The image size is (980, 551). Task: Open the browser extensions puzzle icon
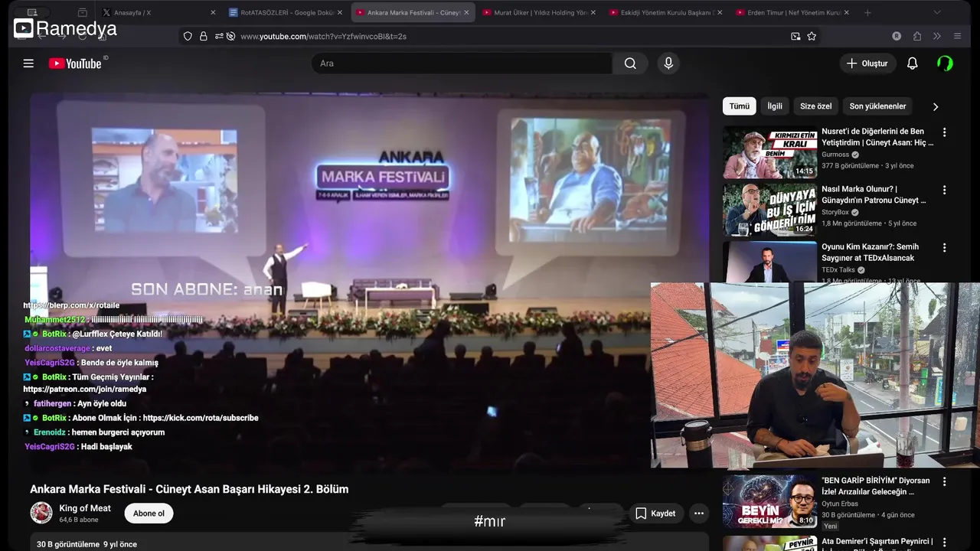pyautogui.click(x=917, y=36)
